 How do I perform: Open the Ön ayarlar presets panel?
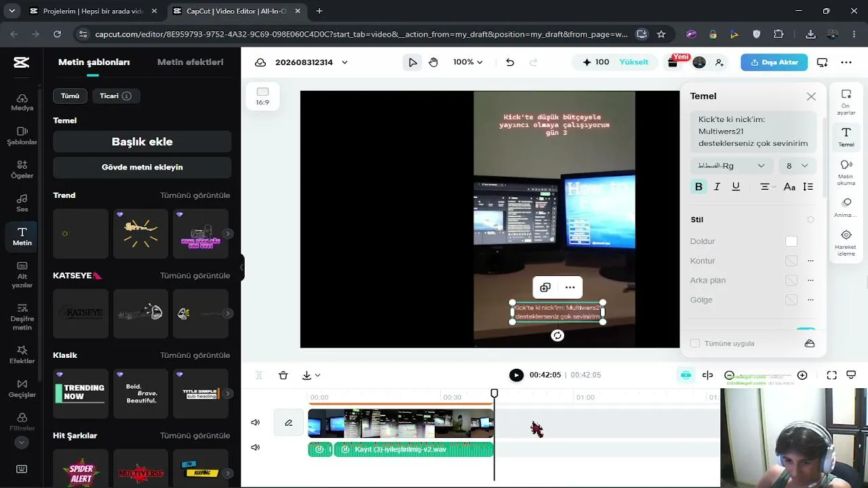846,102
